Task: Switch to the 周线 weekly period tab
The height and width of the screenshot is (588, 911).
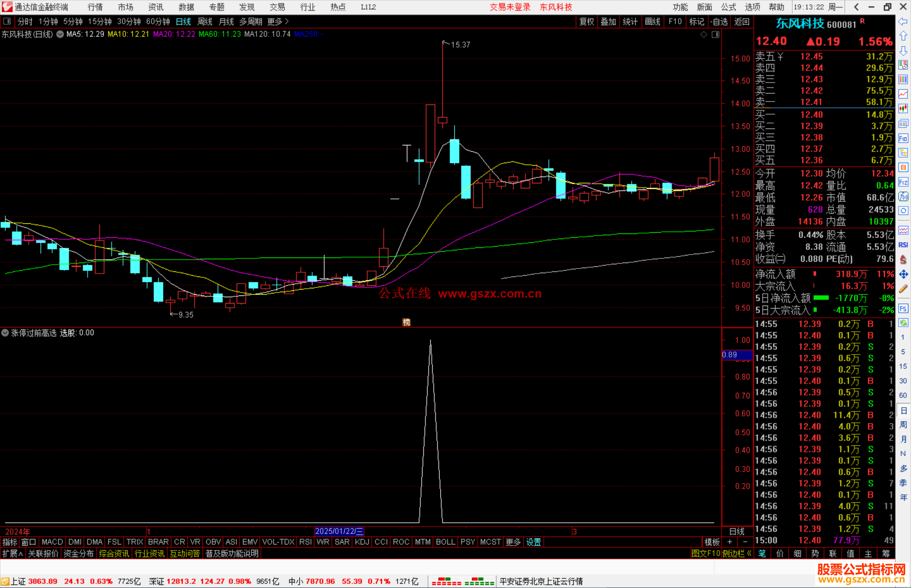Action: (205, 21)
